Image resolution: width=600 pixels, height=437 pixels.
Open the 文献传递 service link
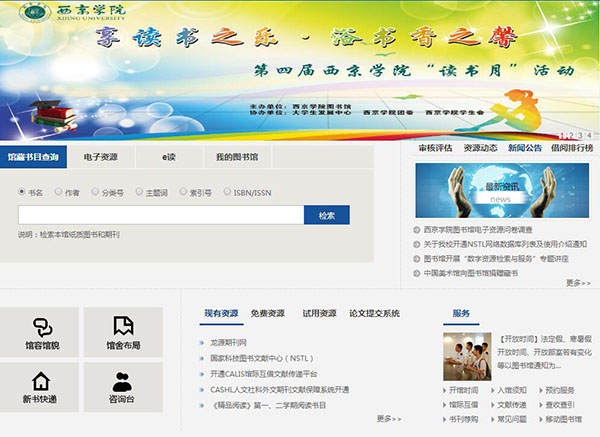point(512,405)
